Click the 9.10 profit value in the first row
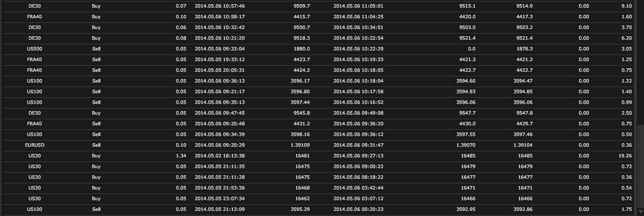The width and height of the screenshot is (644, 216). coord(627,6)
